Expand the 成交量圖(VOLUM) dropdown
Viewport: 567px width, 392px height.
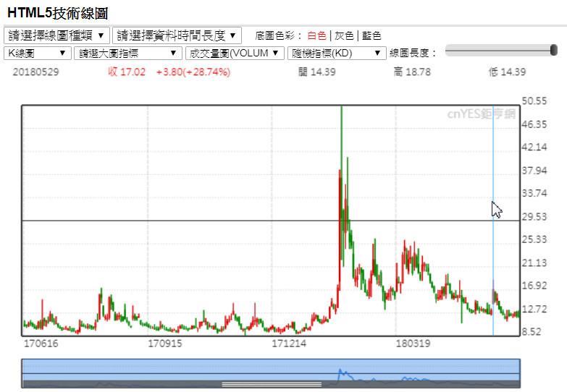pos(235,53)
